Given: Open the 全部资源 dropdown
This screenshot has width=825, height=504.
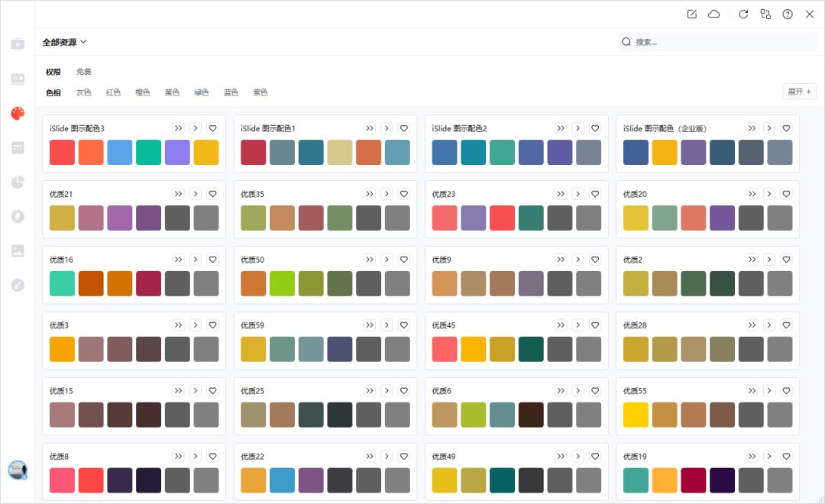Looking at the screenshot, I should [x=65, y=42].
